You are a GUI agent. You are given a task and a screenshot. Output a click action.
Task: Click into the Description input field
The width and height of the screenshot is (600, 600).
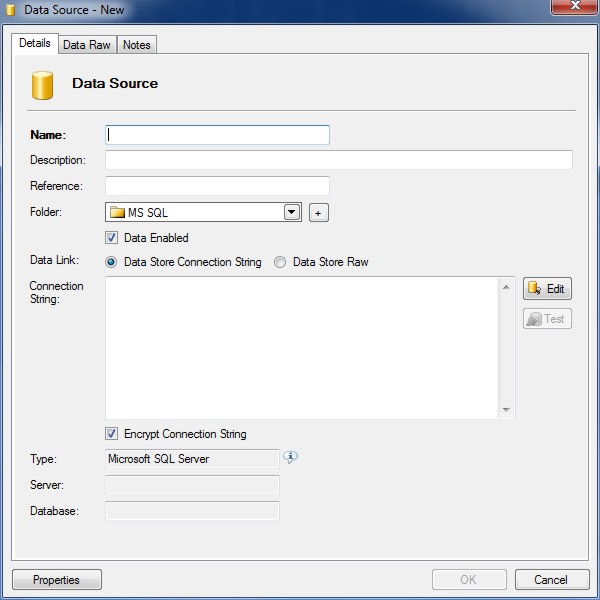338,160
